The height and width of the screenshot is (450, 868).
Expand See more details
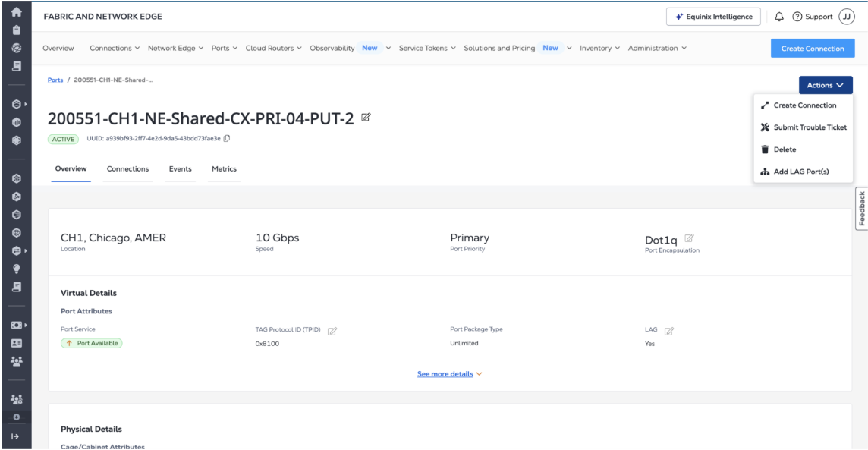[450, 373]
